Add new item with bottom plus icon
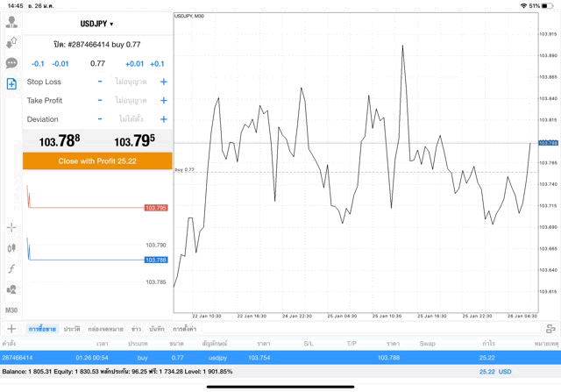Image resolution: width=561 pixels, height=392 pixels. (x=11, y=329)
